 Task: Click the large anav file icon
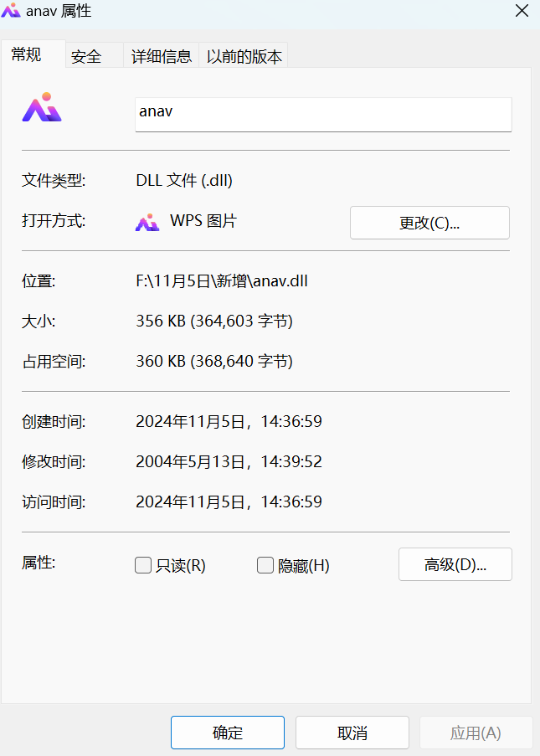click(42, 107)
